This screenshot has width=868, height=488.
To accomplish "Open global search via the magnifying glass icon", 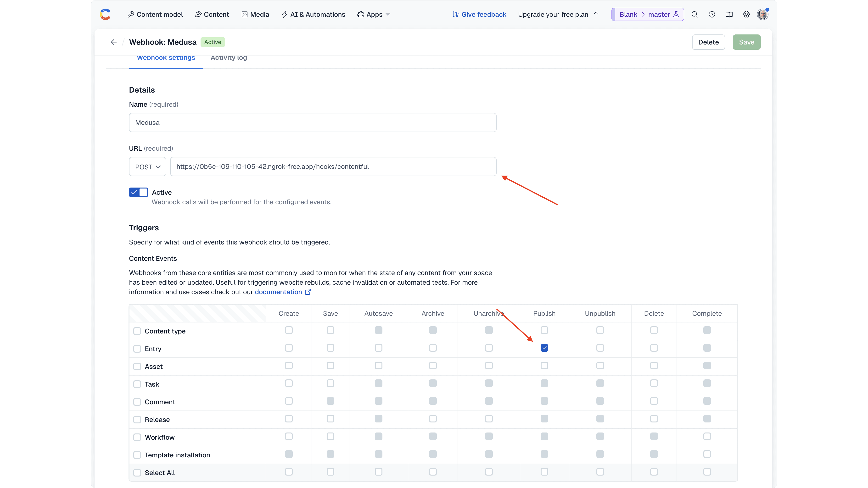I will [x=694, y=14].
